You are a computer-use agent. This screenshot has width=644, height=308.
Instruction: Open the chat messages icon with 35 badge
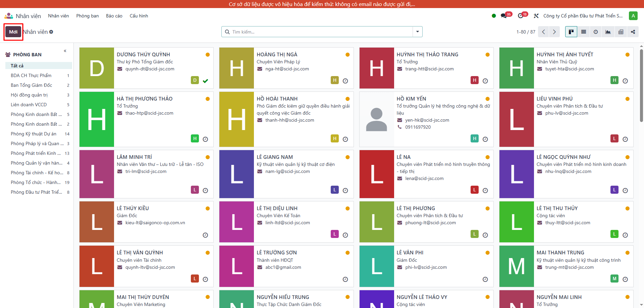click(x=504, y=16)
